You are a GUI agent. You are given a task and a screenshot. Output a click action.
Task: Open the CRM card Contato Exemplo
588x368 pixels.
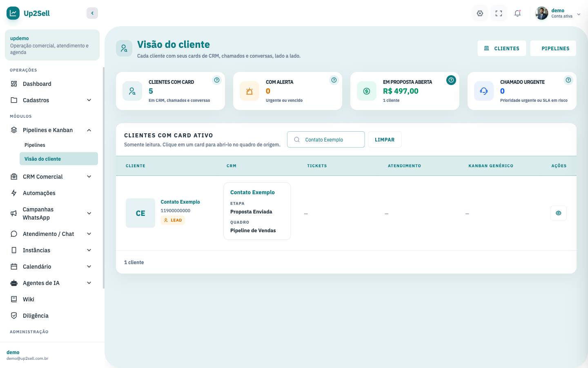pyautogui.click(x=257, y=211)
